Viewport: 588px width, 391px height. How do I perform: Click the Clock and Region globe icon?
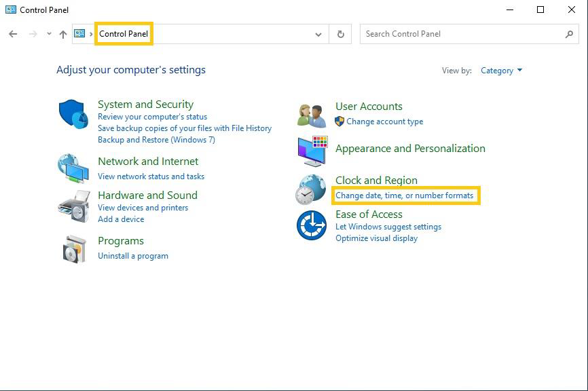tap(311, 189)
